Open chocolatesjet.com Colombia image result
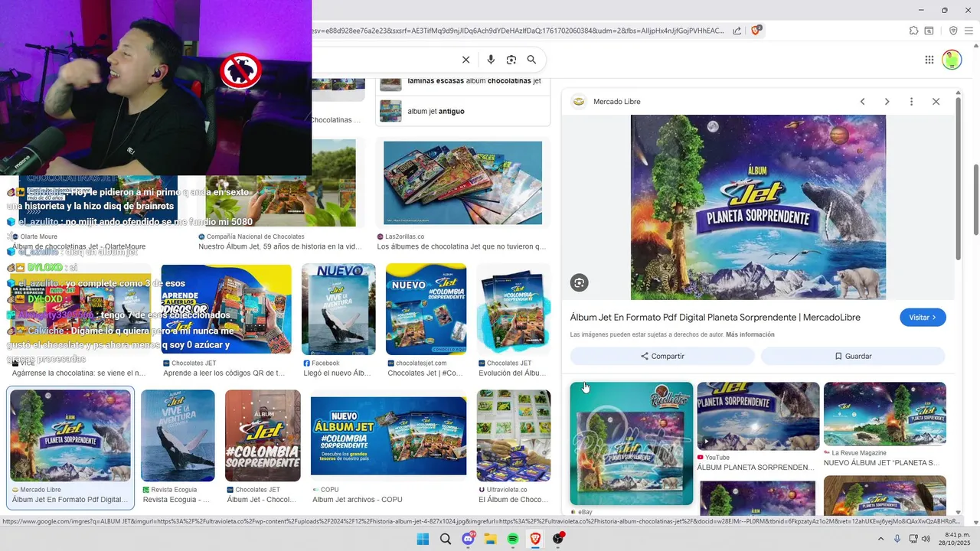This screenshot has height=551, width=980. [x=426, y=310]
